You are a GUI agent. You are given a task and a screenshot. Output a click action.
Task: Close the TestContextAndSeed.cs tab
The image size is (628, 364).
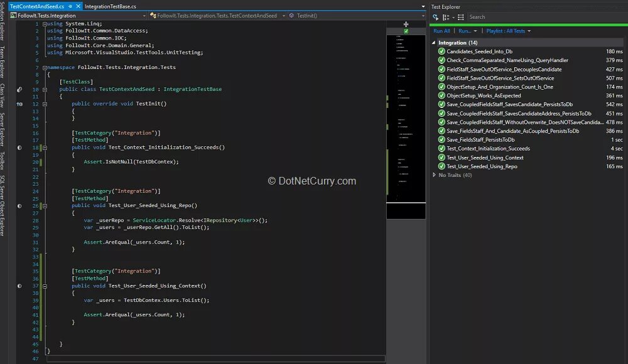(78, 6)
